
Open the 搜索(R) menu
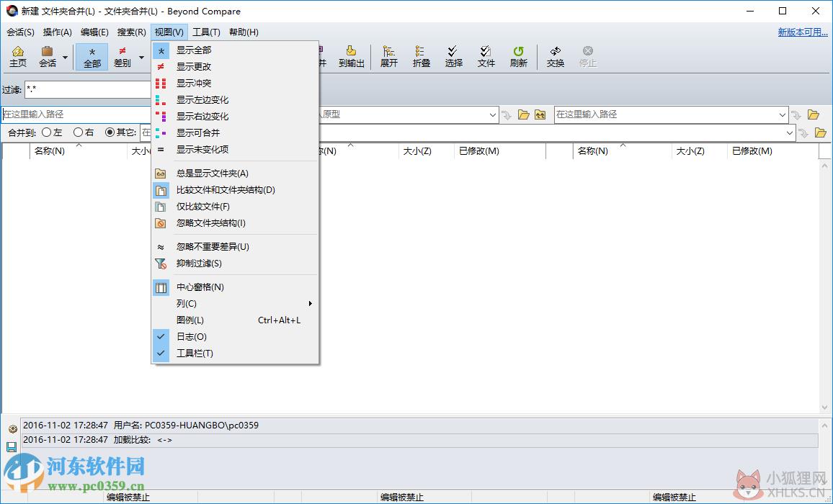click(132, 32)
